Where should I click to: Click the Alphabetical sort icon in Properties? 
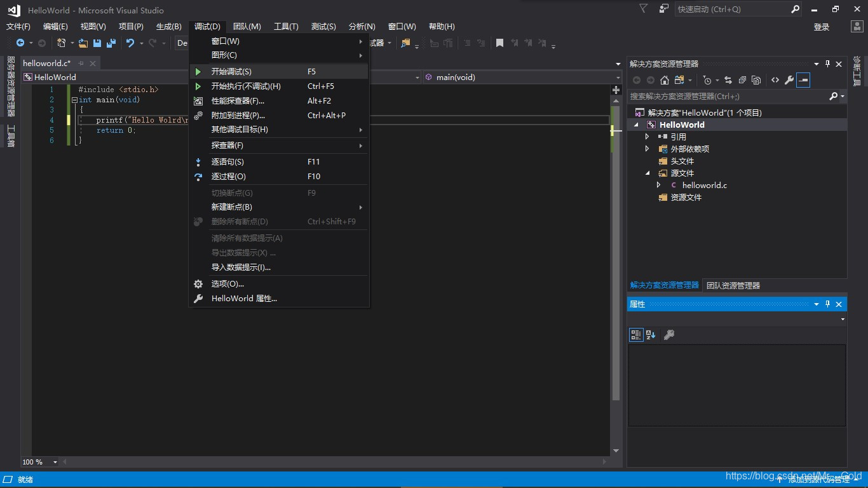coord(651,335)
